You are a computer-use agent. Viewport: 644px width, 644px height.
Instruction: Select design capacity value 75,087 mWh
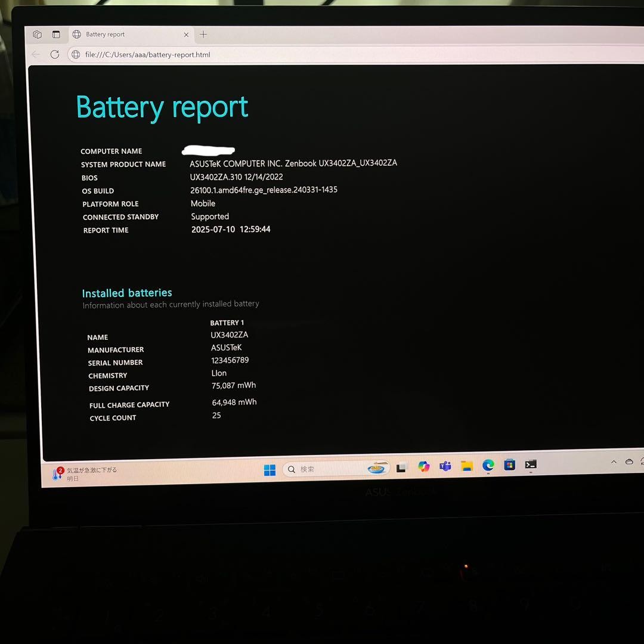[234, 385]
